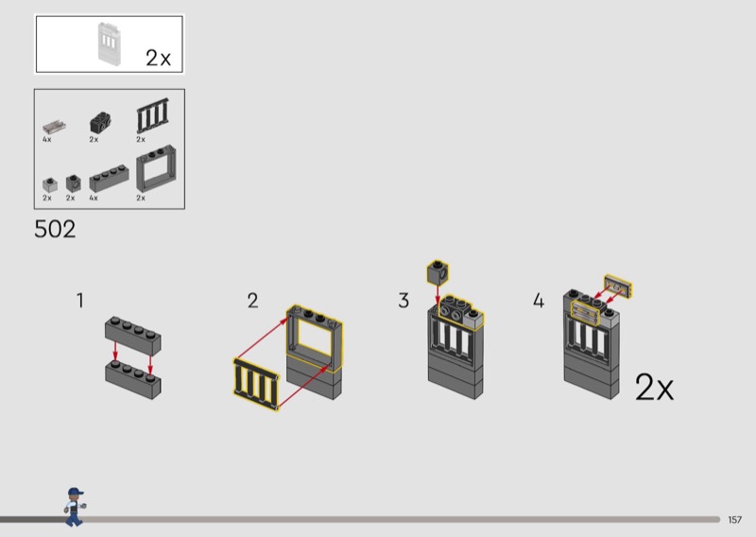Image resolution: width=756 pixels, height=537 pixels.
Task: Click the highlighted grille plate in step 4
Action: pos(618,286)
